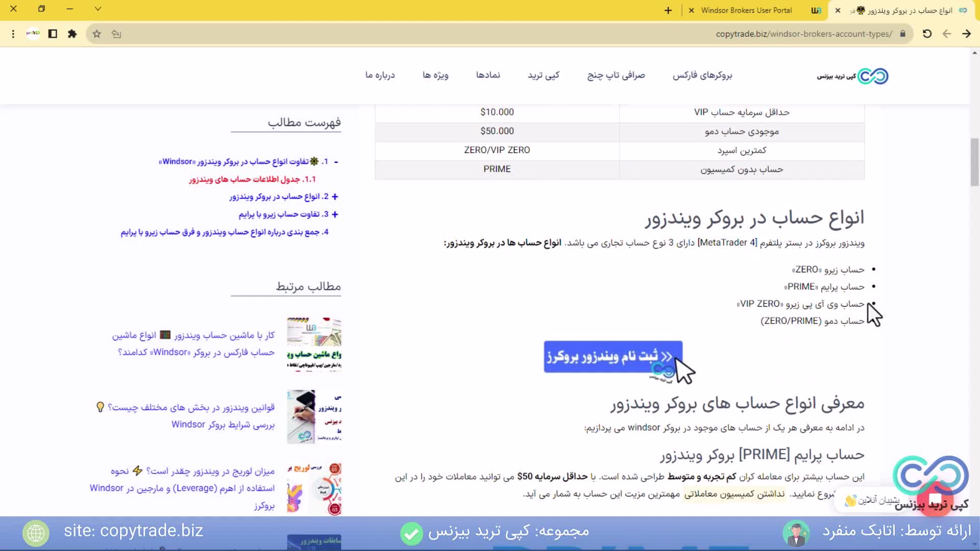This screenshot has height=551, width=980.
Task: Open بروکرهای فارکس menu item
Action: pyautogui.click(x=702, y=76)
